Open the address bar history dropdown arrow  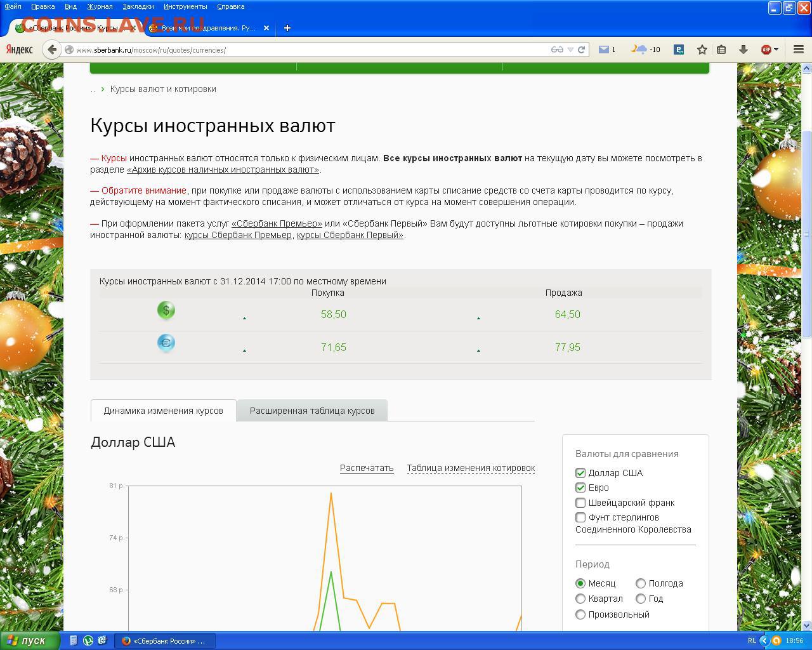click(570, 50)
